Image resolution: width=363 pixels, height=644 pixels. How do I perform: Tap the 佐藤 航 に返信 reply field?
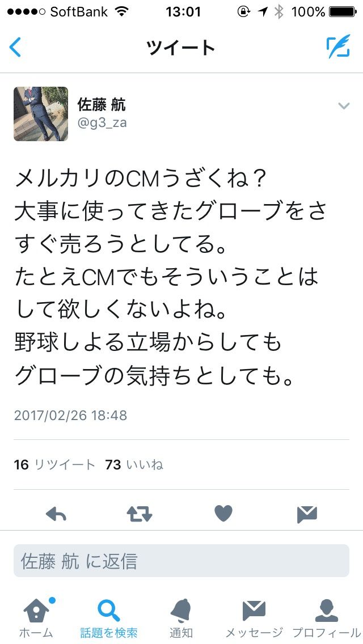point(181,561)
